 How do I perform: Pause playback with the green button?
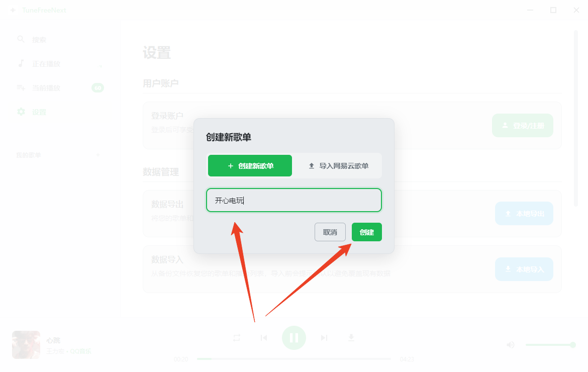(x=293, y=338)
